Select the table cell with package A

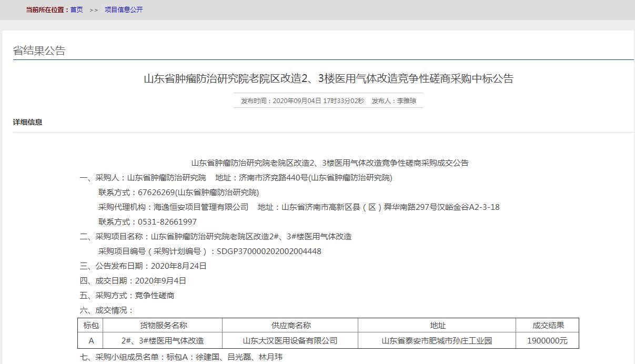[91, 341]
